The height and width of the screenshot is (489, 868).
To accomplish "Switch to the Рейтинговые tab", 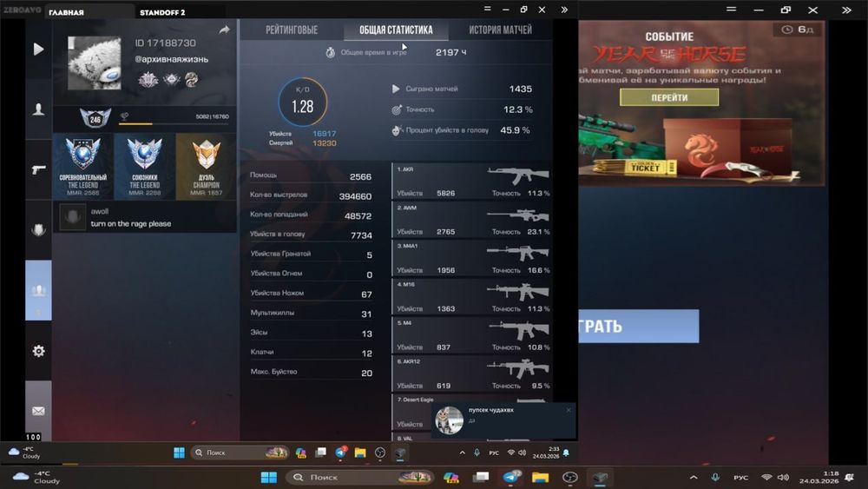I will click(x=291, y=30).
